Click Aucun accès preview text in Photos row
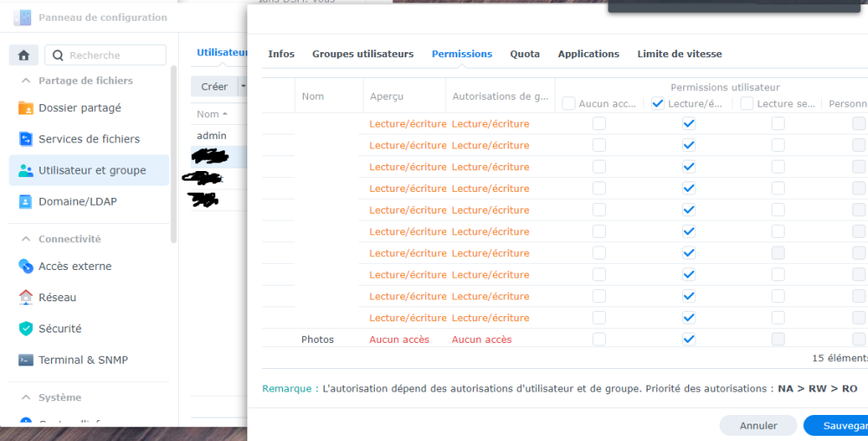 pyautogui.click(x=399, y=339)
